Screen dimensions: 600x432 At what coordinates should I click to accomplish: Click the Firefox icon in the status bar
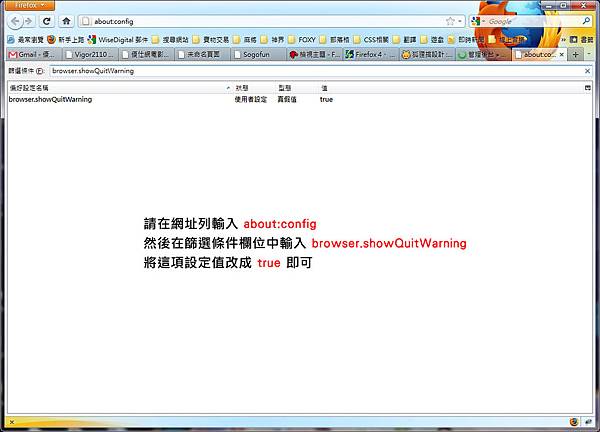(x=574, y=422)
